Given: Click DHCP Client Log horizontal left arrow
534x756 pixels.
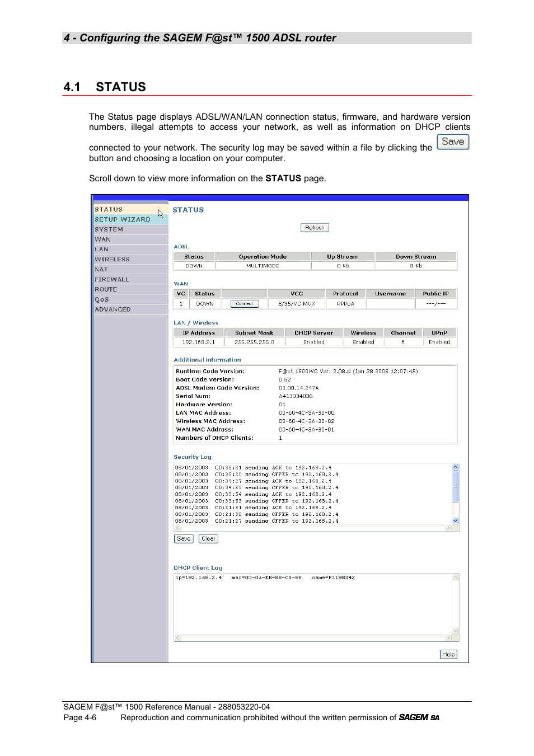Looking at the screenshot, I should (x=178, y=638).
